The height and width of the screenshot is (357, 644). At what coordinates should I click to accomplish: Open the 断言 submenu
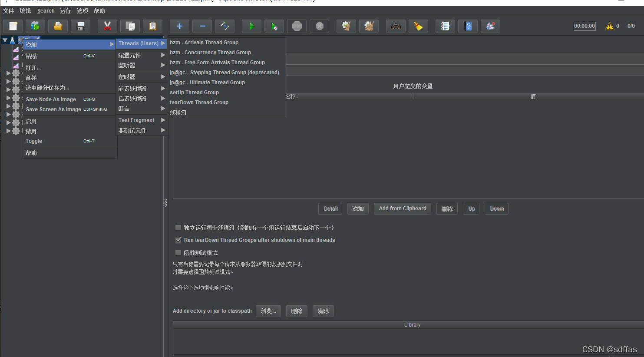click(142, 109)
